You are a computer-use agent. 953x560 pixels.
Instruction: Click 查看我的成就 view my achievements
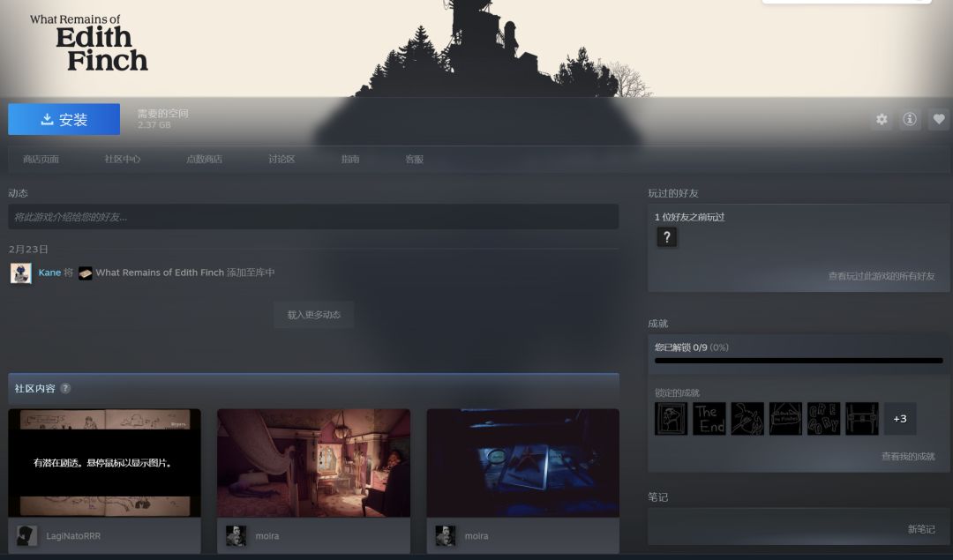(908, 456)
